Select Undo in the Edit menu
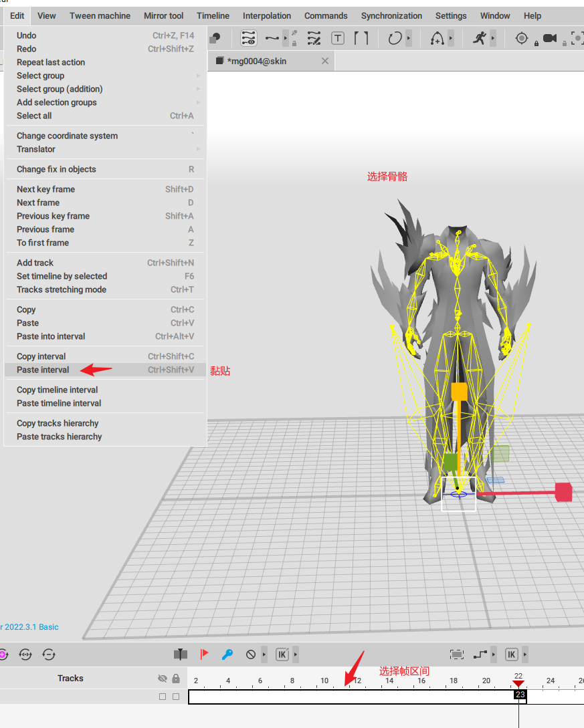584x728 pixels. click(x=105, y=35)
